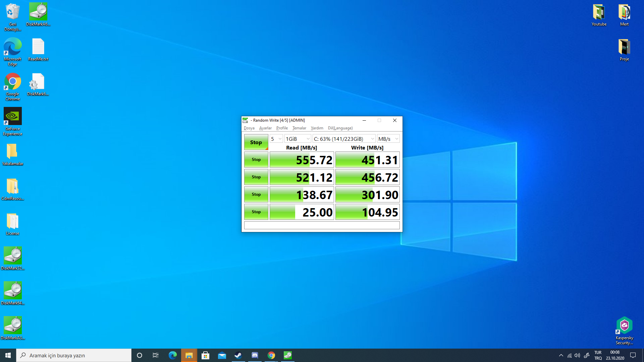Open the Mert folder icon

(625, 15)
